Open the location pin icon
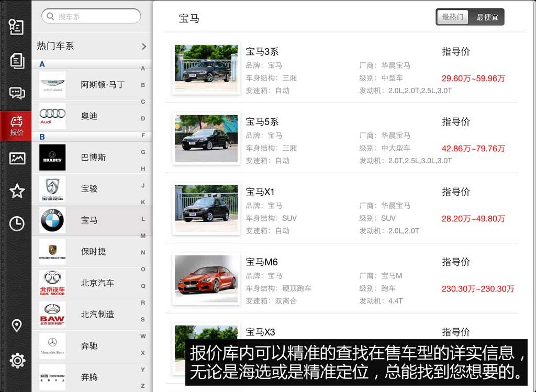Screen dimensions: 536x392 click(17, 326)
